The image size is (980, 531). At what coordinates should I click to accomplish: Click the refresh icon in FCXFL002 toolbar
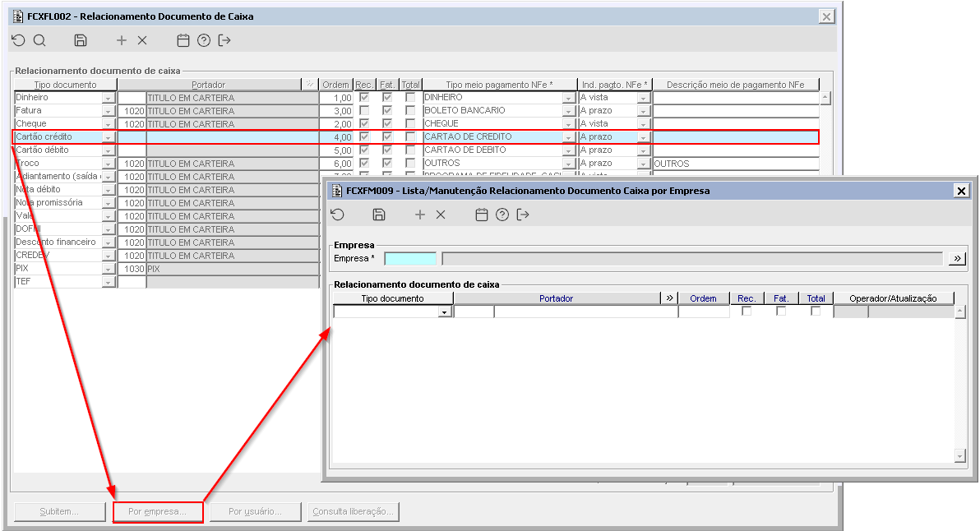pos(19,40)
